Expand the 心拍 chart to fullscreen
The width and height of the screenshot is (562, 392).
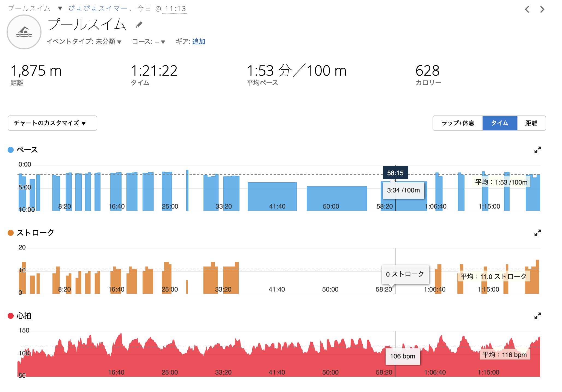point(538,316)
